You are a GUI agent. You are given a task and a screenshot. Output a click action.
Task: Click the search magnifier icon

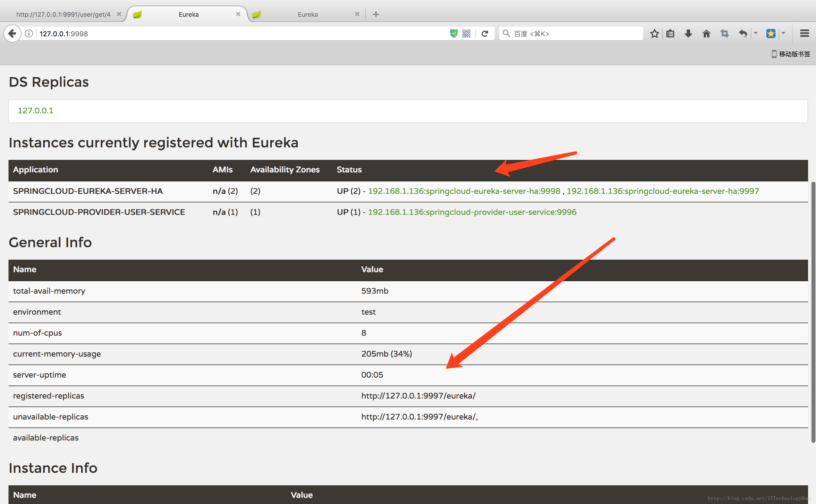pyautogui.click(x=506, y=33)
